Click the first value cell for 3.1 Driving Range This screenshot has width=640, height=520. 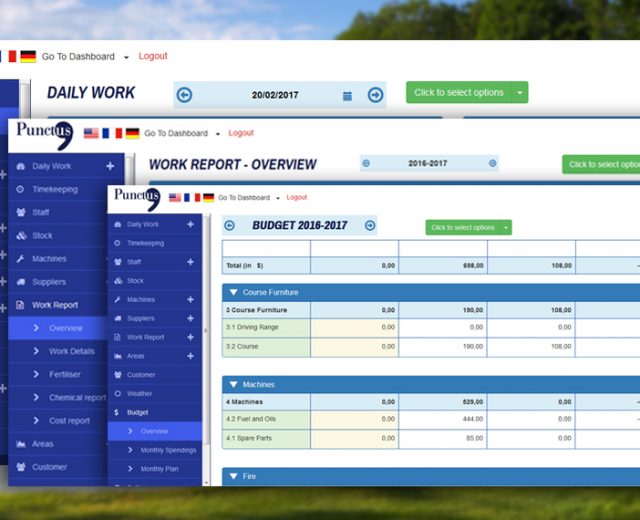click(354, 327)
